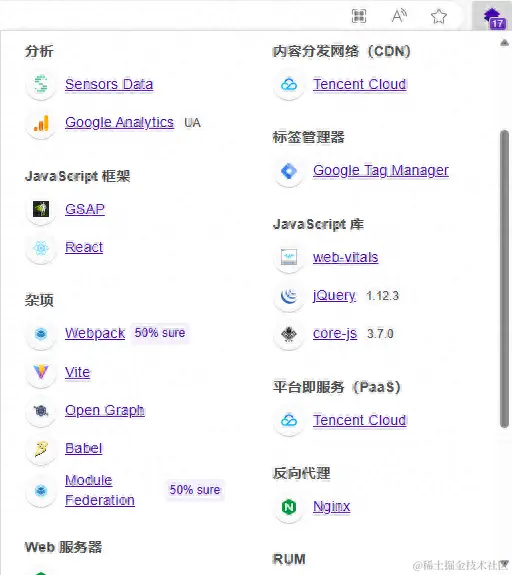Open the Open Graph link
Viewport: 512px width, 575px height.
[105, 410]
